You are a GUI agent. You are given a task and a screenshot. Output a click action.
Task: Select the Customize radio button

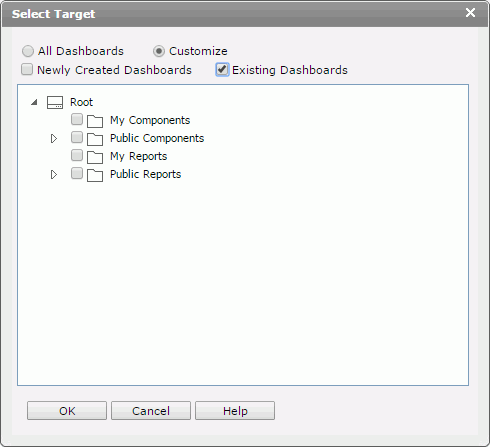point(159,51)
